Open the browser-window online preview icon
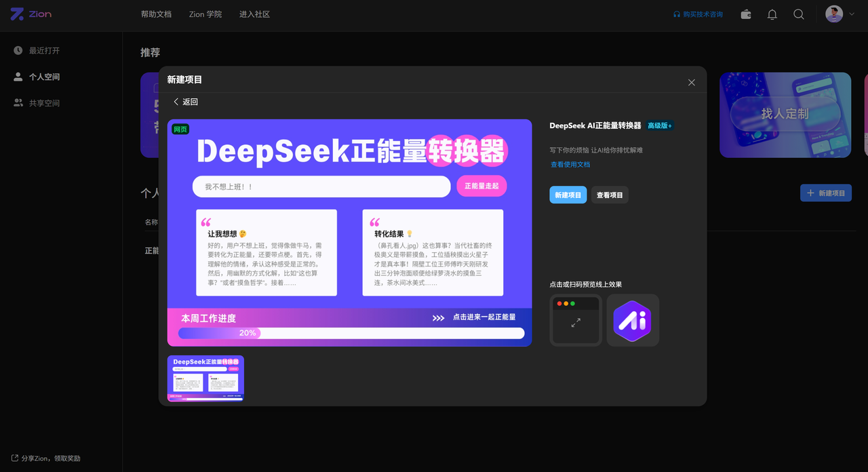The height and width of the screenshot is (472, 868). [x=576, y=320]
